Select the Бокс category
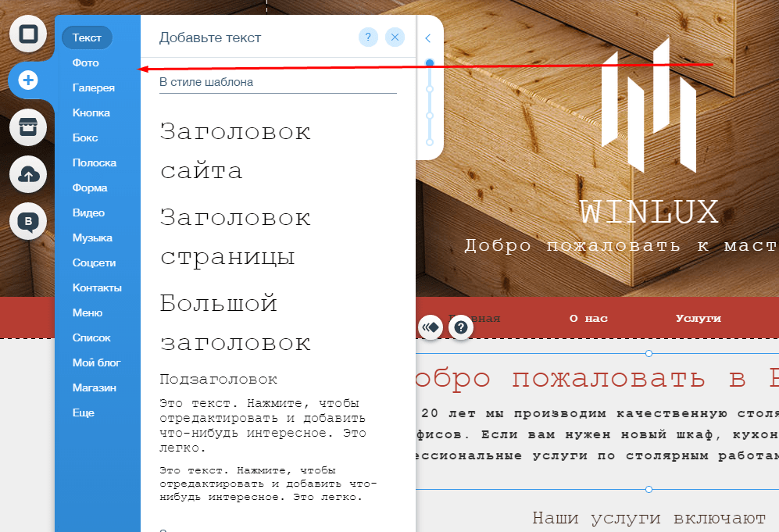This screenshot has height=532, width=779. (x=85, y=137)
